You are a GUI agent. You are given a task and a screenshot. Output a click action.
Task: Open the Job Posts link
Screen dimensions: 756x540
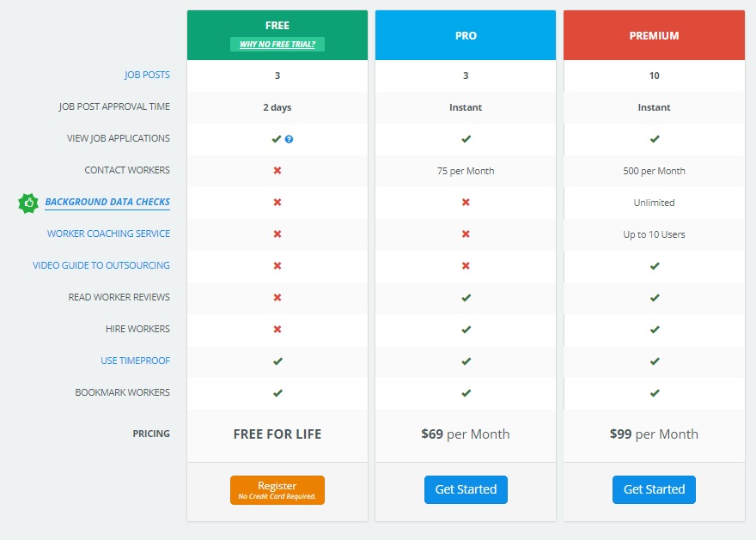tap(147, 75)
